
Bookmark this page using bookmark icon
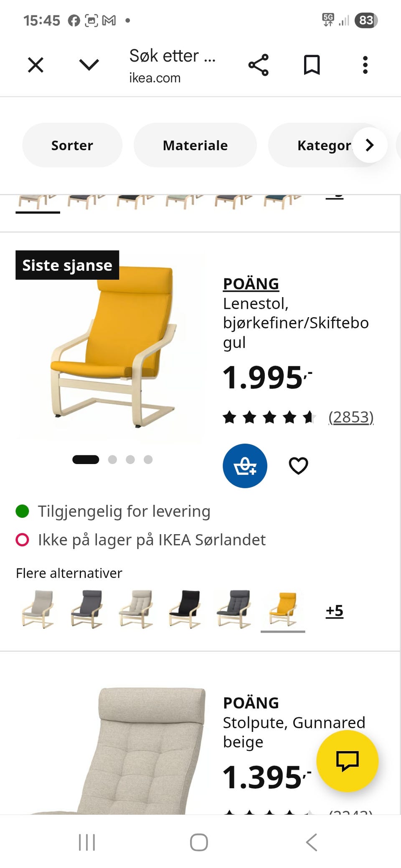pos(312,65)
